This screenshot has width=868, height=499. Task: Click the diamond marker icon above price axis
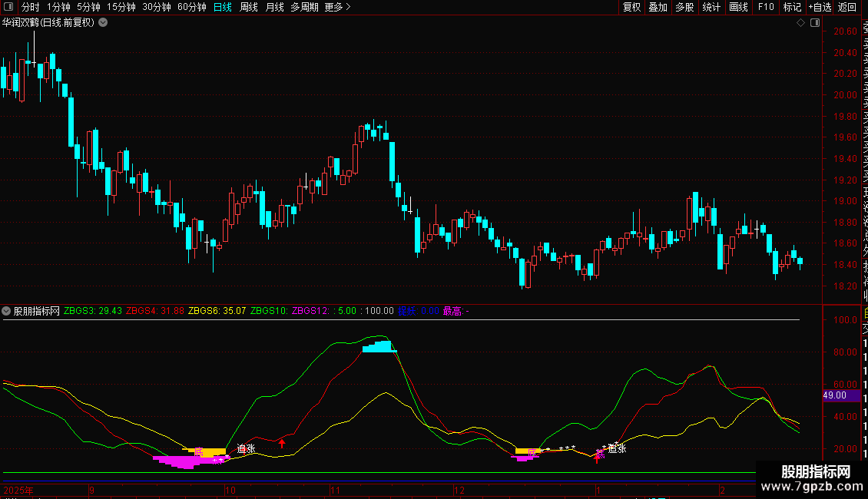800,23
